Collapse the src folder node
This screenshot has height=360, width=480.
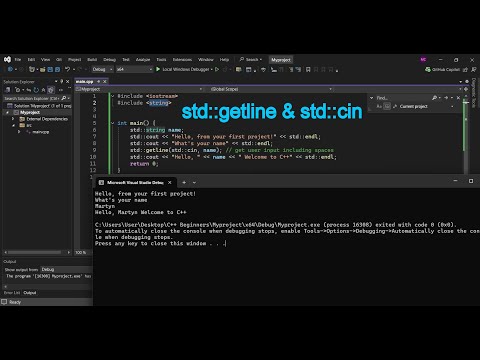pyautogui.click(x=13, y=125)
